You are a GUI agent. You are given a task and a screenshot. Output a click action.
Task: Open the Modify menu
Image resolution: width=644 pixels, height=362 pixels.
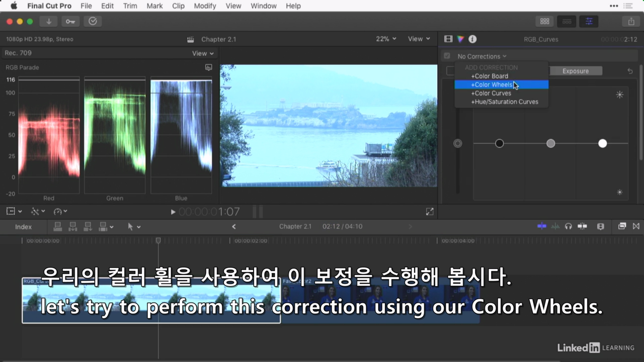(x=205, y=6)
